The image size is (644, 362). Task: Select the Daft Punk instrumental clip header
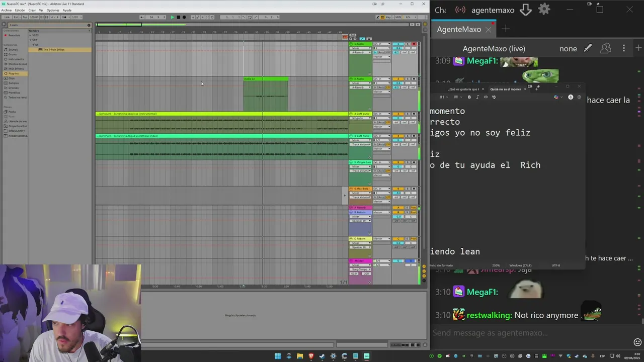(x=222, y=114)
